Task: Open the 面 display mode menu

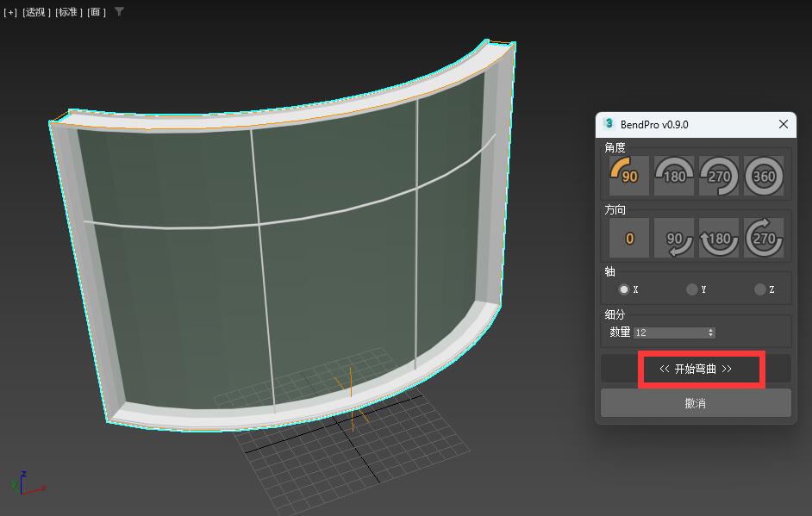Action: 97,12
